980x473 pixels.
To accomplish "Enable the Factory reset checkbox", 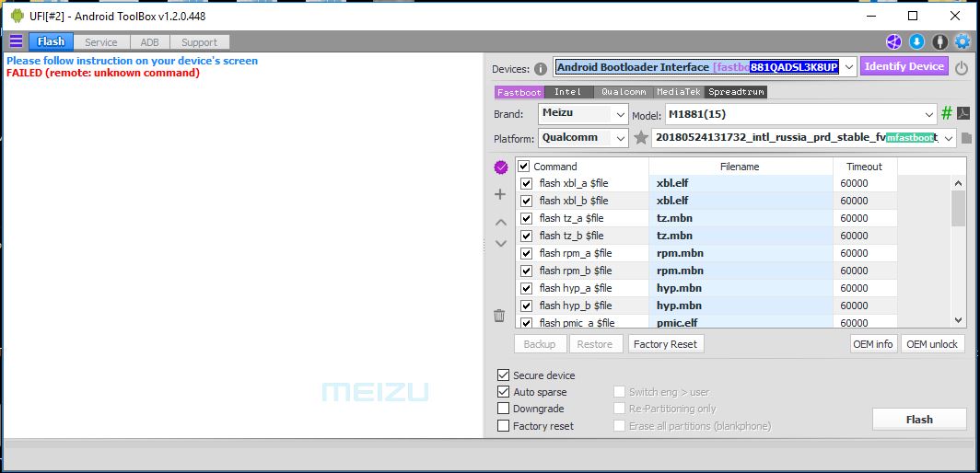I will pyautogui.click(x=503, y=425).
